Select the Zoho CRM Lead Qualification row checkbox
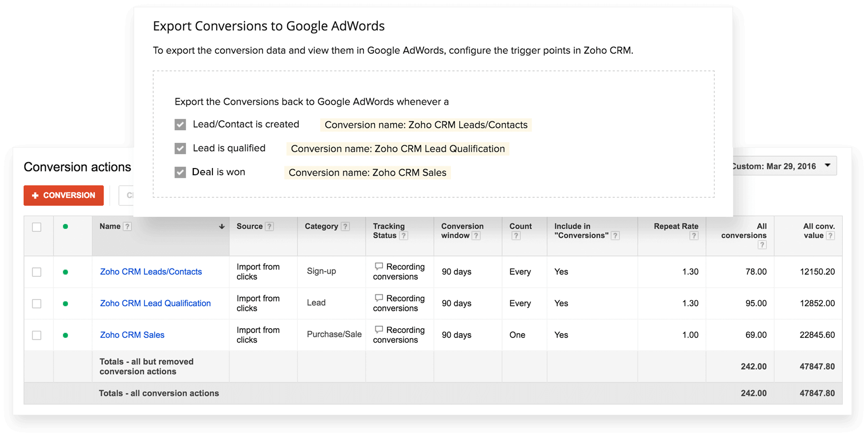The image size is (868, 437). coord(37,303)
